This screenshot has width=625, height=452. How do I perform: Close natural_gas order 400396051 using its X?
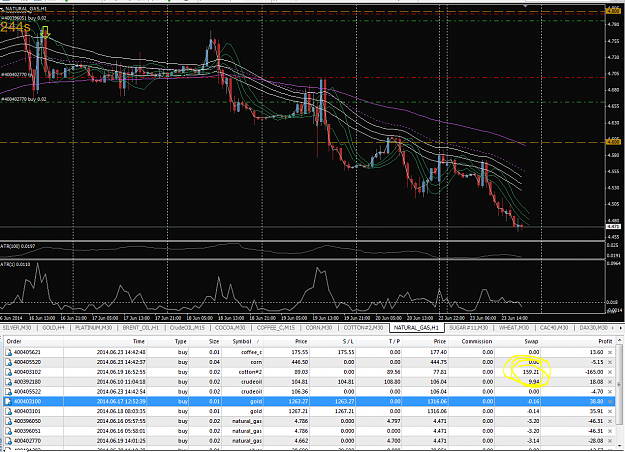point(610,431)
